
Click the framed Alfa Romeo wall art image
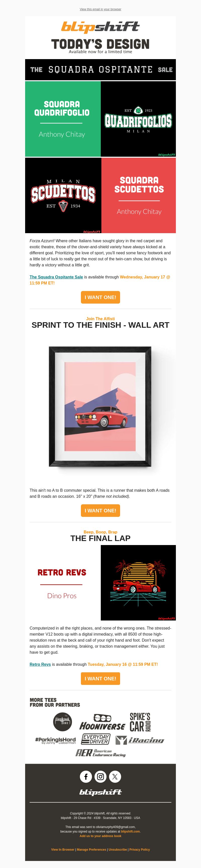click(x=100, y=406)
